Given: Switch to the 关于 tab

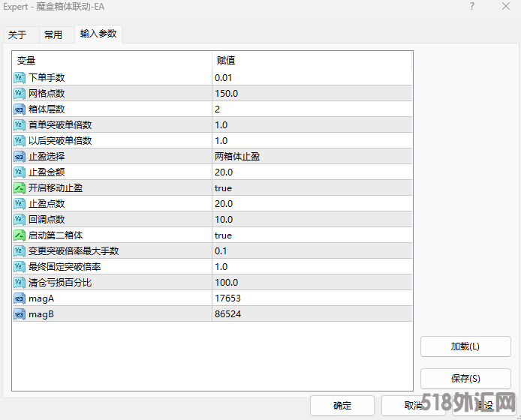Looking at the screenshot, I should click(x=21, y=34).
